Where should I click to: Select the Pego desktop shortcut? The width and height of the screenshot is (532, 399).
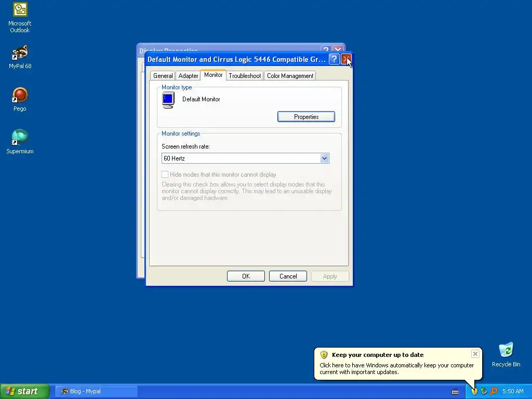(20, 99)
